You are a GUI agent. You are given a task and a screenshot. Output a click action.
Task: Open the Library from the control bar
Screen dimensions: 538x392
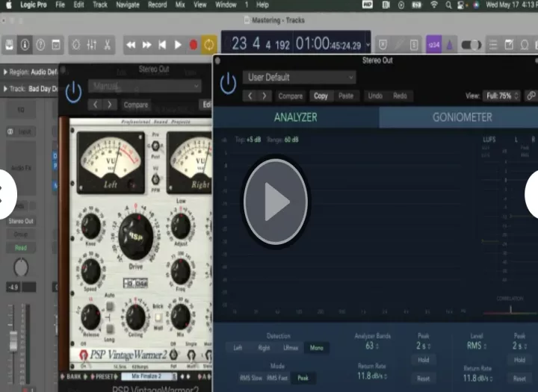click(x=9, y=45)
